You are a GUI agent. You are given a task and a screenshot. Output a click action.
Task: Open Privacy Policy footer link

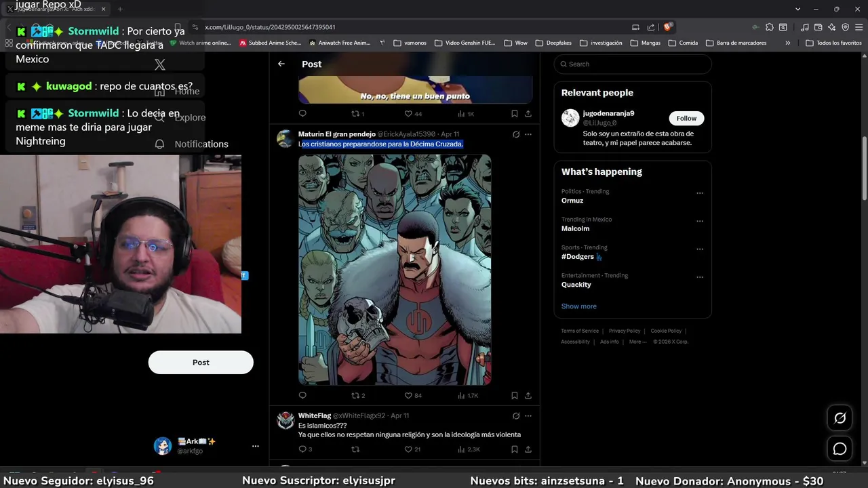tap(625, 331)
